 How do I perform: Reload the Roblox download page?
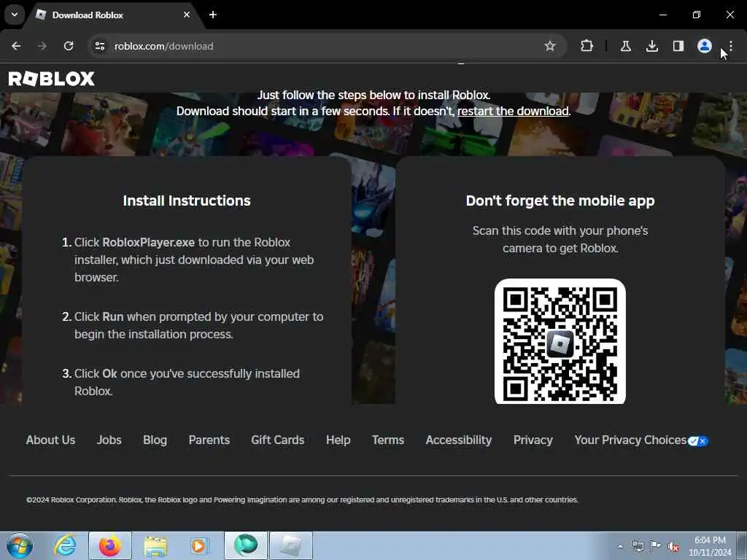[x=69, y=46]
